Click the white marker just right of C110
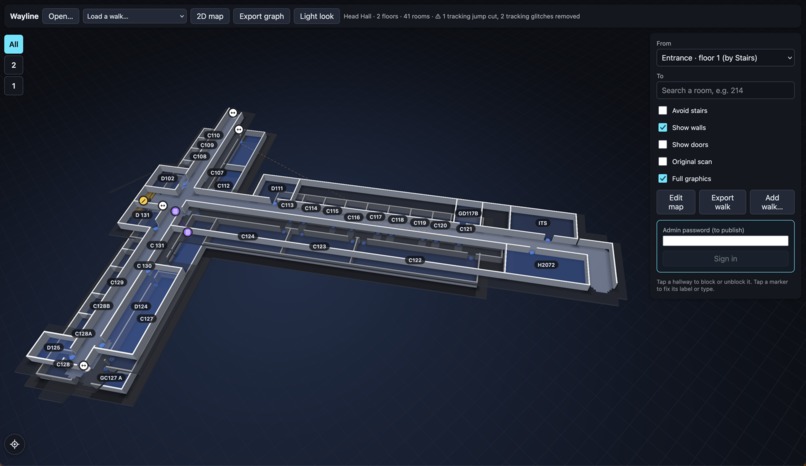Viewport: 806px width, 466px height. click(239, 129)
